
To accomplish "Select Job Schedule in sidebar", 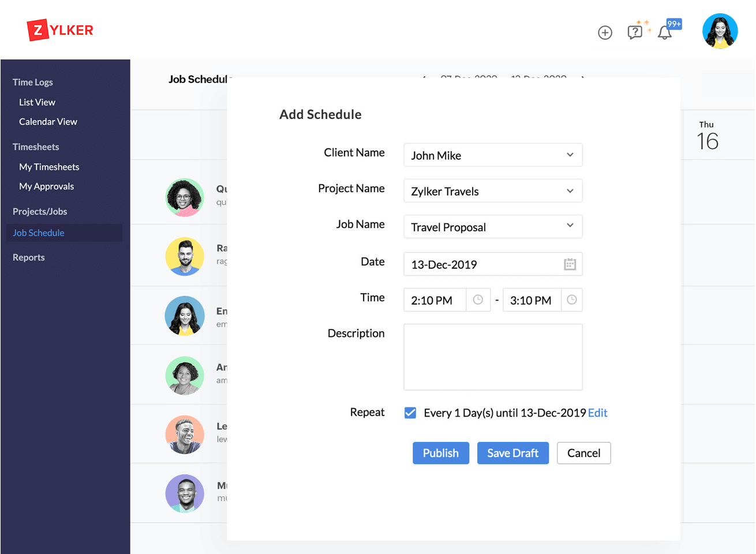I will (64, 233).
